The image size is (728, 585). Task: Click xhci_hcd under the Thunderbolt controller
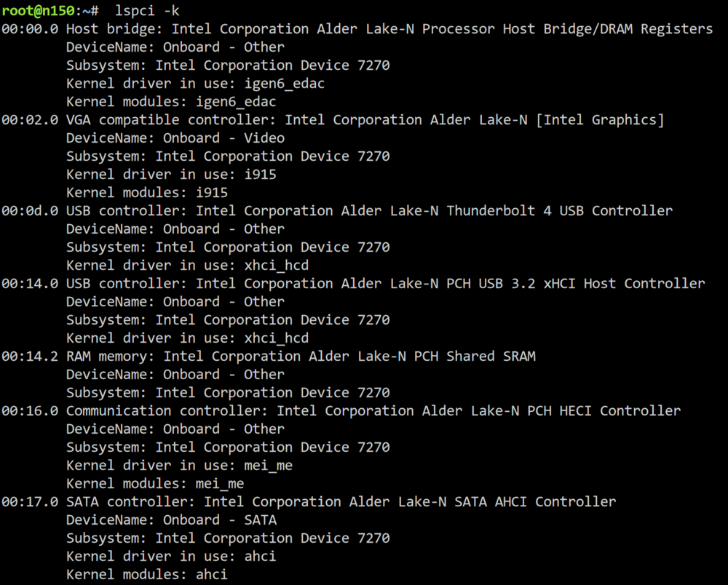[x=276, y=266]
